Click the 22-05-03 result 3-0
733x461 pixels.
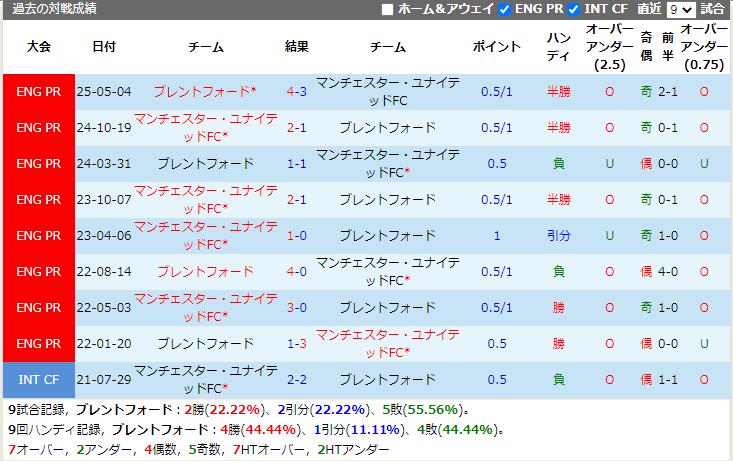click(297, 308)
